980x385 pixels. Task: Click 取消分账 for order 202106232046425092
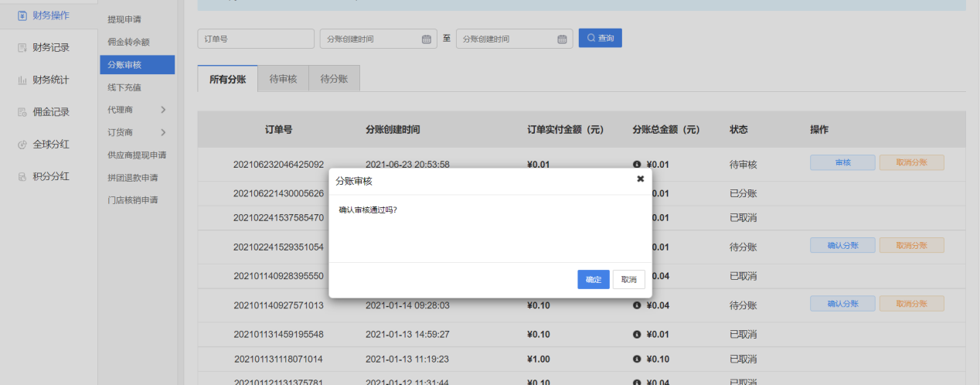[911, 162]
